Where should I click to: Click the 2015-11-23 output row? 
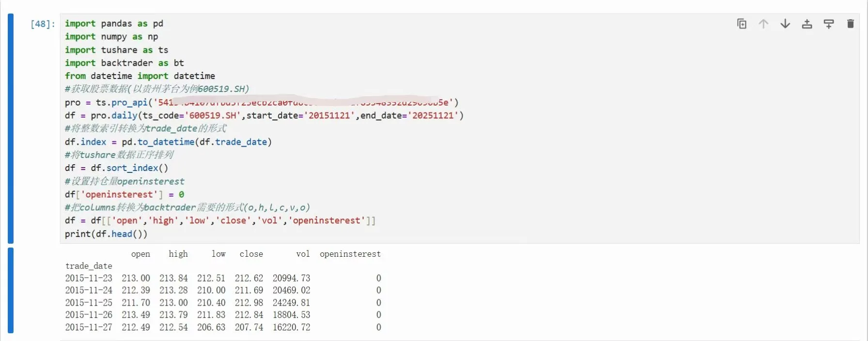coord(223,278)
